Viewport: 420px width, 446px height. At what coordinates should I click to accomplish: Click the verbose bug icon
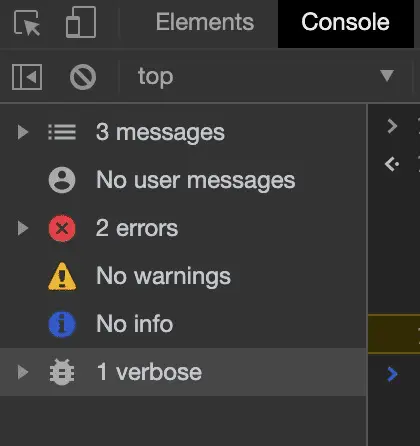click(x=62, y=372)
